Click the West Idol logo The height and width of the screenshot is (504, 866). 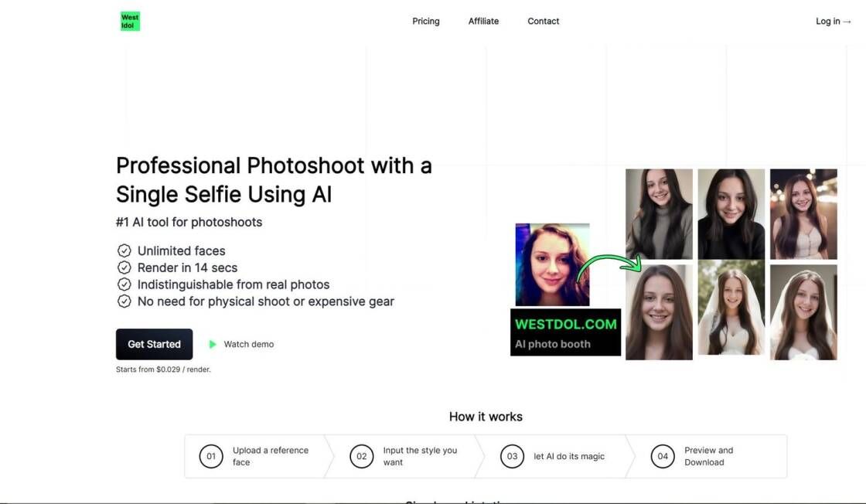tap(130, 21)
